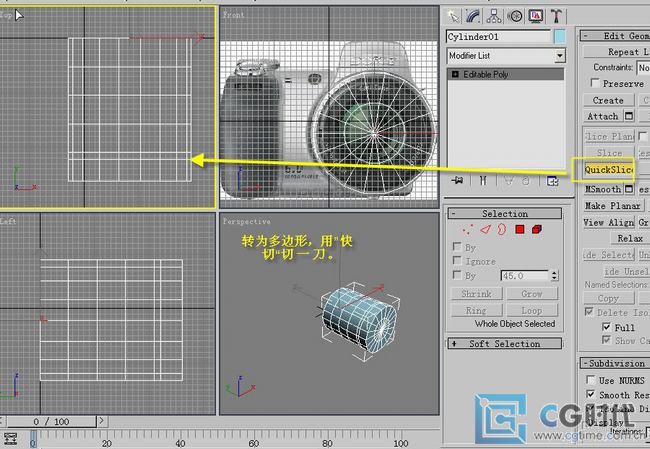
Task: Toggle Show End Result icon
Action: [x=483, y=180]
